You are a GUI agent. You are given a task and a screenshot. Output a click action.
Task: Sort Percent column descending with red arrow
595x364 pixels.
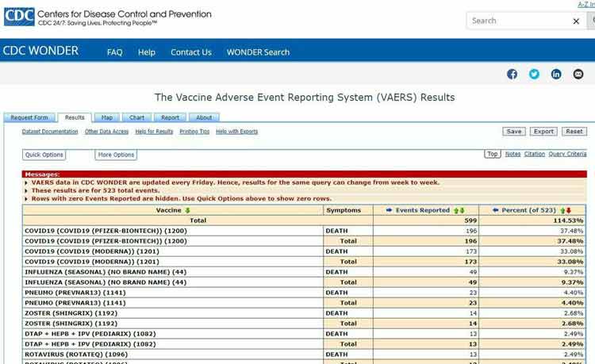tap(569, 210)
